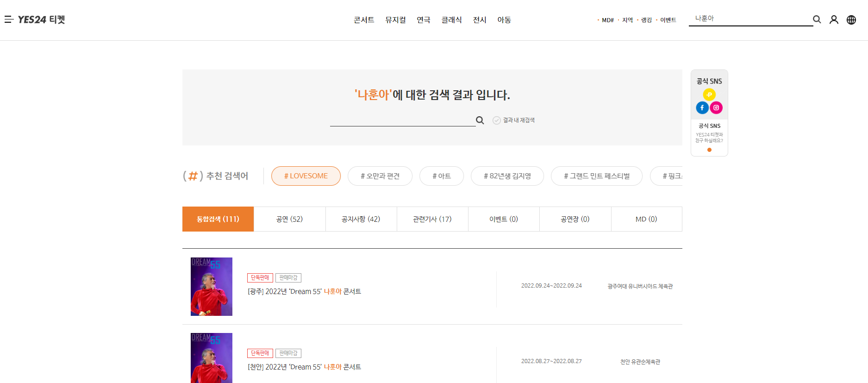Click the 공식 SNS heading in sidebar
This screenshot has height=383, width=868.
click(x=709, y=81)
